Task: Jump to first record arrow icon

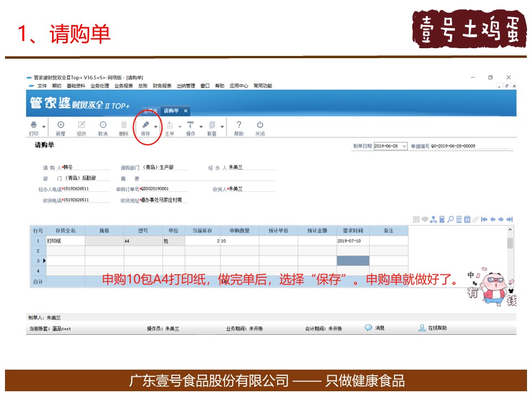Action: [x=484, y=219]
